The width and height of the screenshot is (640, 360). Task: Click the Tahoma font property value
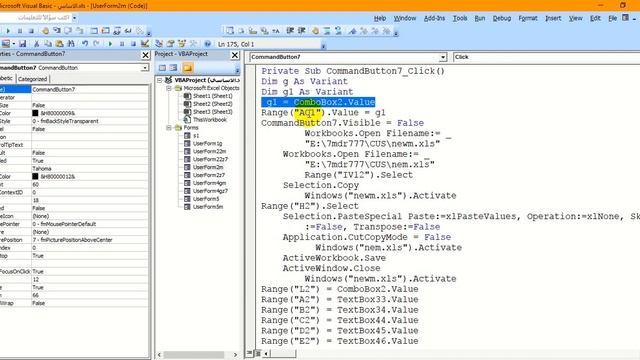click(x=91, y=169)
